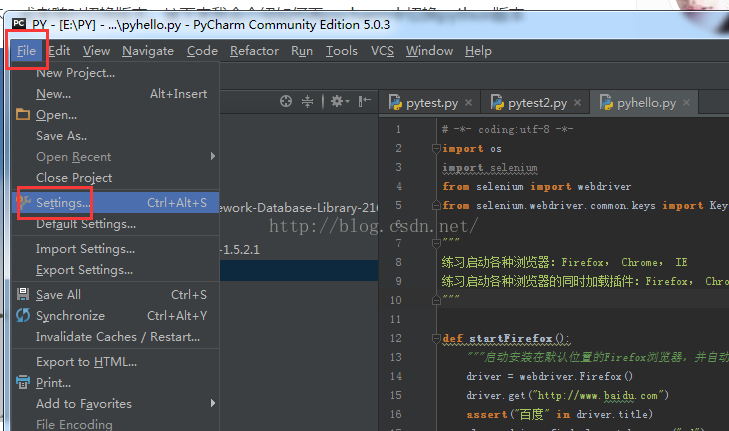Viewport: 729px width, 431px height.
Task: Open the File menu
Action: click(27, 51)
